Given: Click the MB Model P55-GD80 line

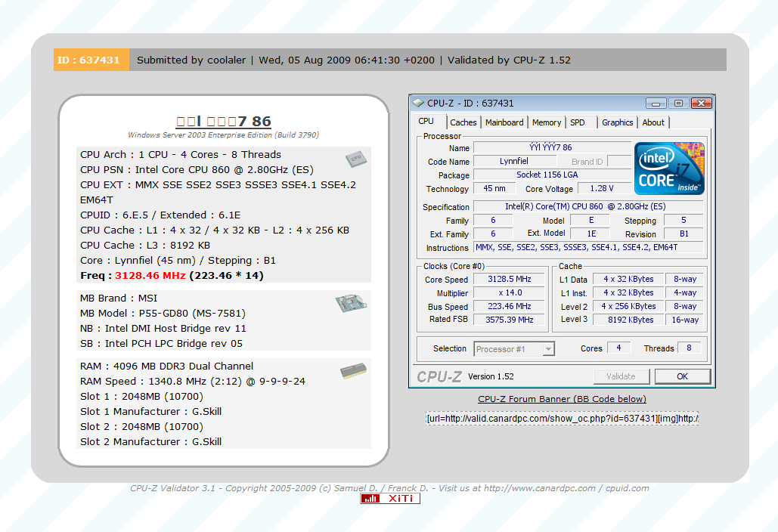Looking at the screenshot, I should [163, 314].
